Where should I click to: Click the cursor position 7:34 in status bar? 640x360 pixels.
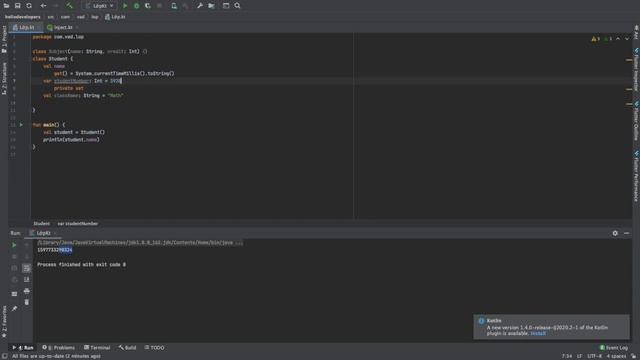567,356
